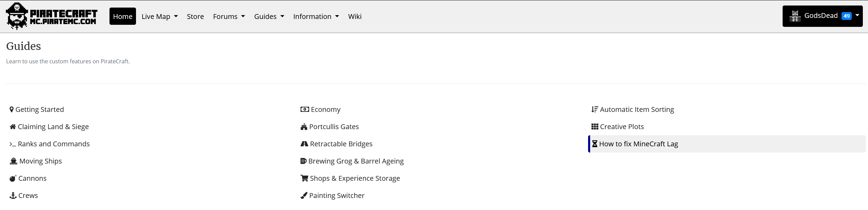Click the beer mug Brewing Grog icon

303,161
